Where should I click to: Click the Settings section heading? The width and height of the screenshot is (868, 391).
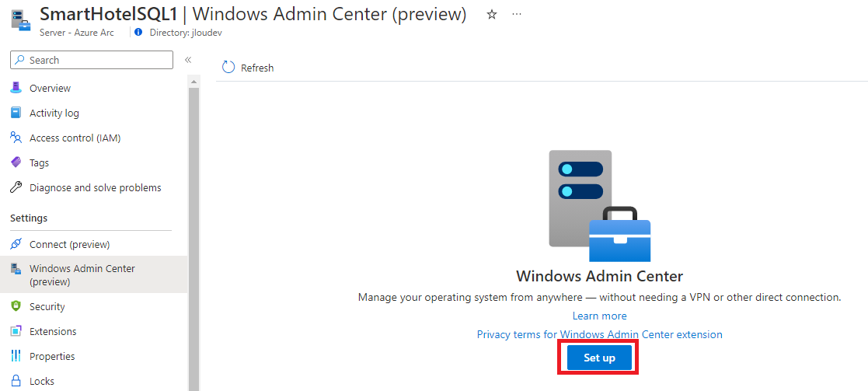coord(29,218)
